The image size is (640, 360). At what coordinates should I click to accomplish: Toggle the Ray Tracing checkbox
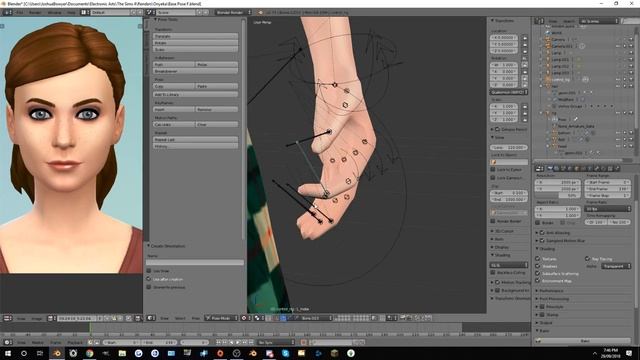coord(587,258)
